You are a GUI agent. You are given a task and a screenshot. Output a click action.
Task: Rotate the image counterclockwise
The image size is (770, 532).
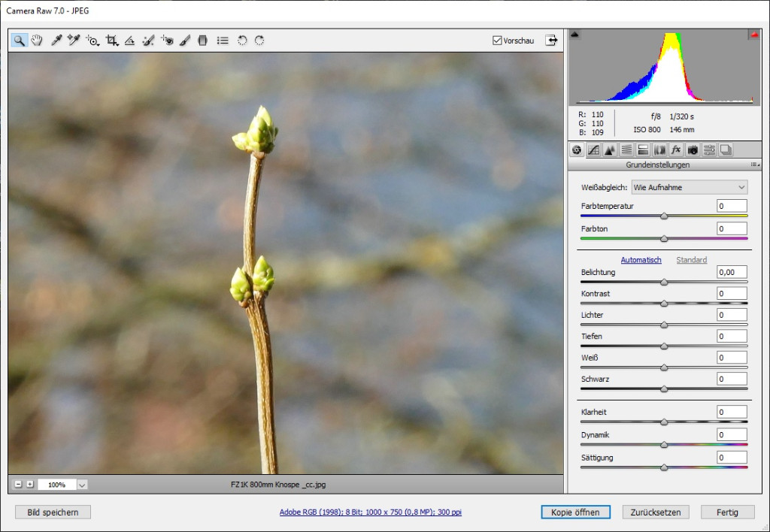pos(242,41)
